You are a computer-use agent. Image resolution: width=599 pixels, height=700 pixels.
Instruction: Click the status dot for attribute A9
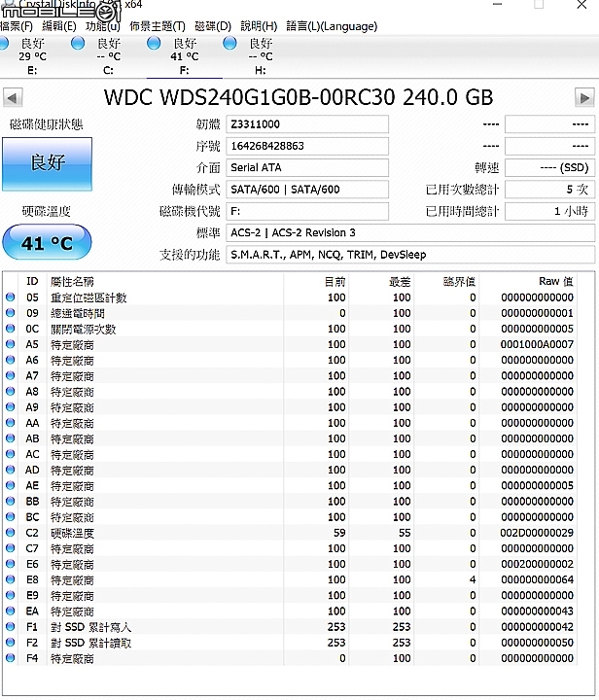[11, 407]
